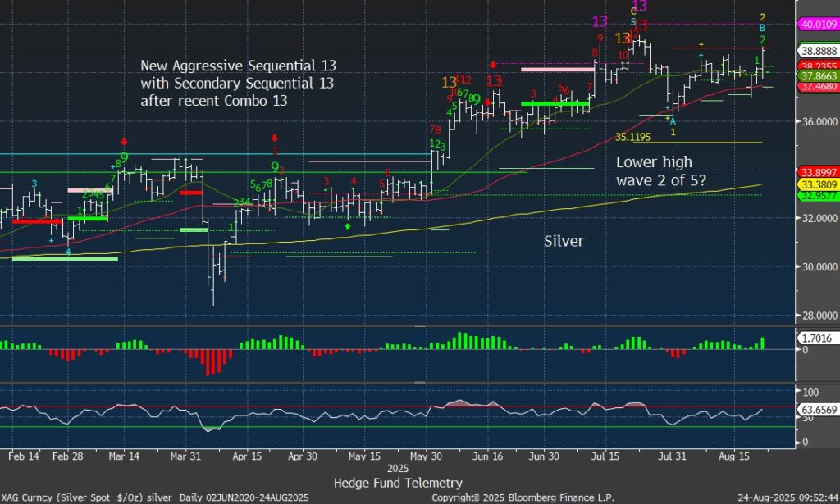
Task: Click the green up arrow near May 15
Action: 349,225
